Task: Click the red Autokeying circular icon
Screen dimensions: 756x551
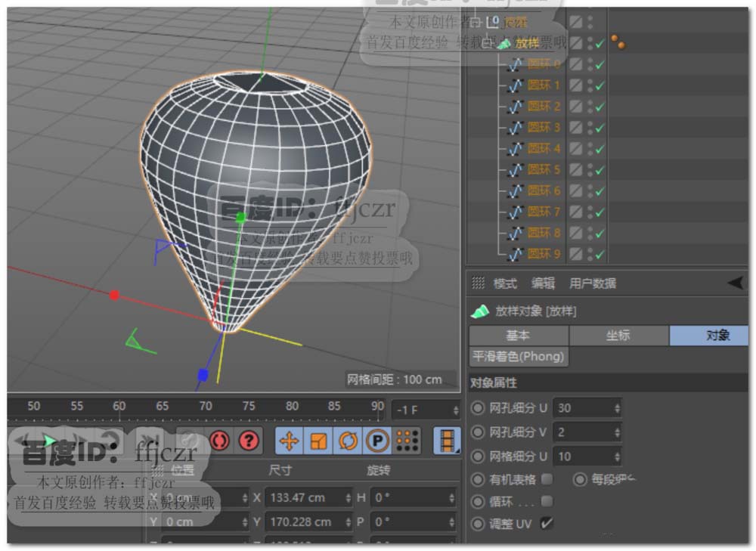Action: tap(219, 441)
